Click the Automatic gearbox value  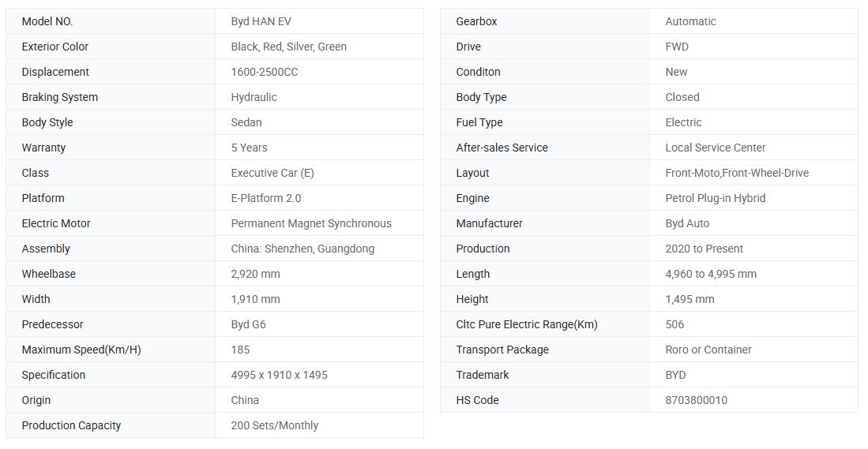(x=690, y=21)
